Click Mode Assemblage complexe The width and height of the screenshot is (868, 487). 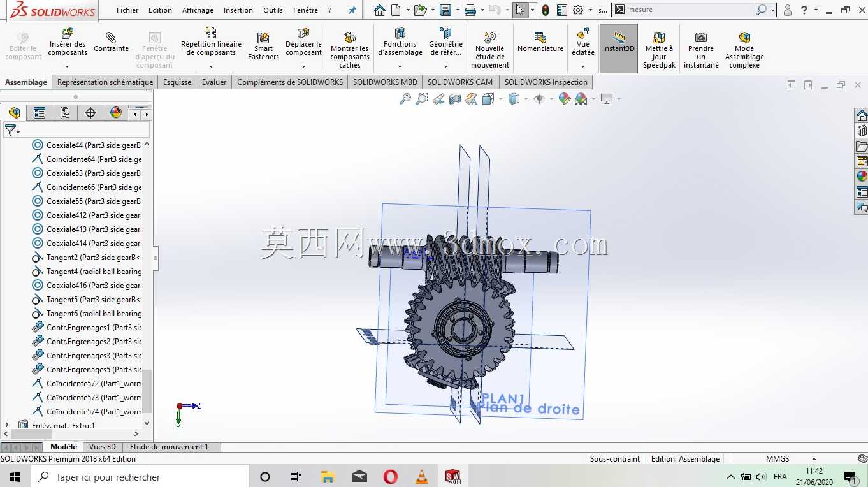point(744,50)
